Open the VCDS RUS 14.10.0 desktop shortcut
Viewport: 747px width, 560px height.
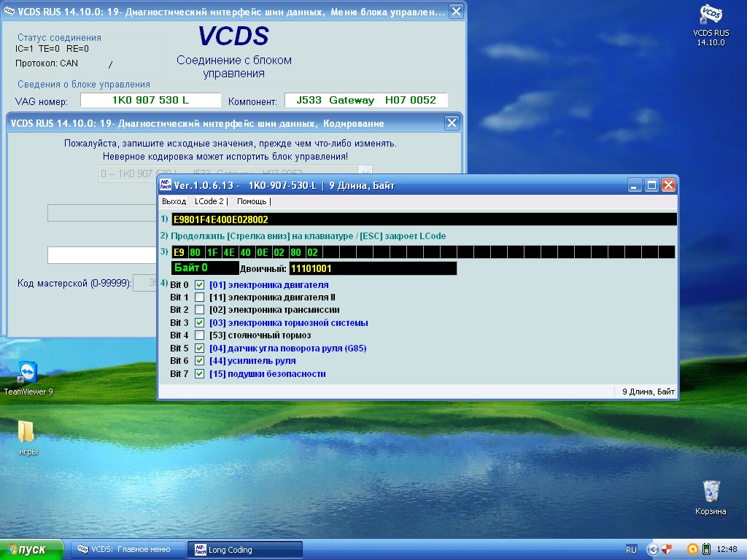point(711,25)
